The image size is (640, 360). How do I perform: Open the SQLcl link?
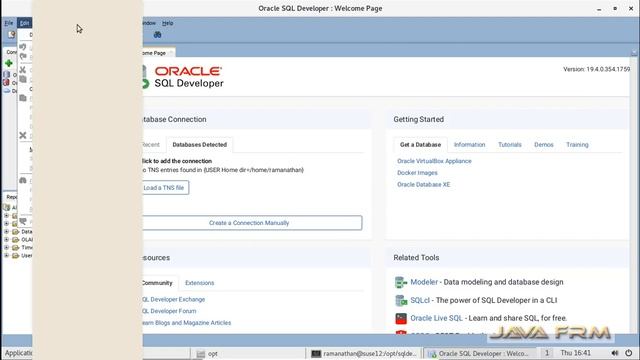(420, 300)
